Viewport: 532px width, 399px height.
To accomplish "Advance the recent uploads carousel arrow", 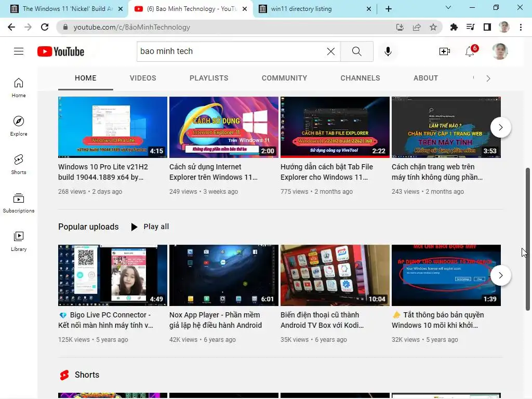I will tap(501, 127).
